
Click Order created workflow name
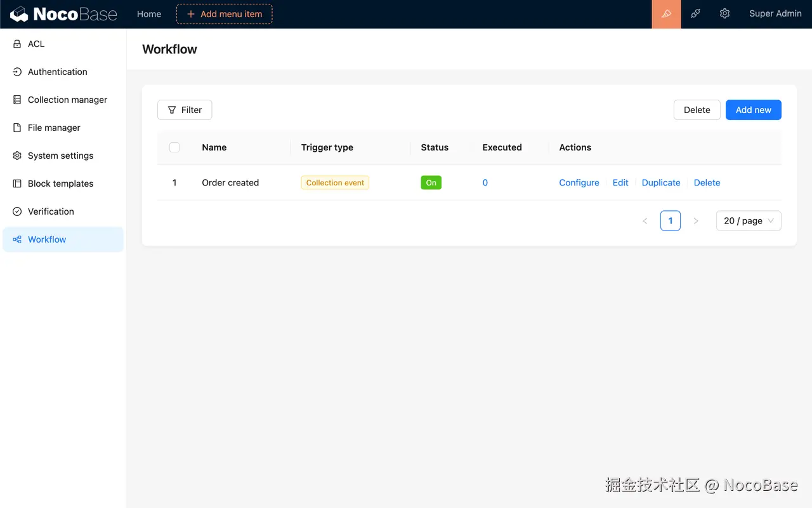(230, 183)
